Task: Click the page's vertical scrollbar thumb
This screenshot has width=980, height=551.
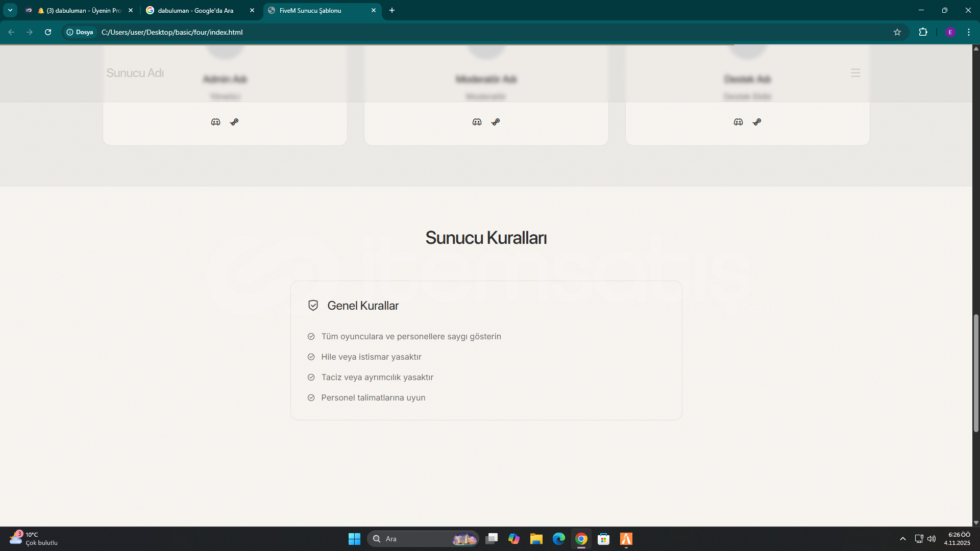Action: pos(976,372)
